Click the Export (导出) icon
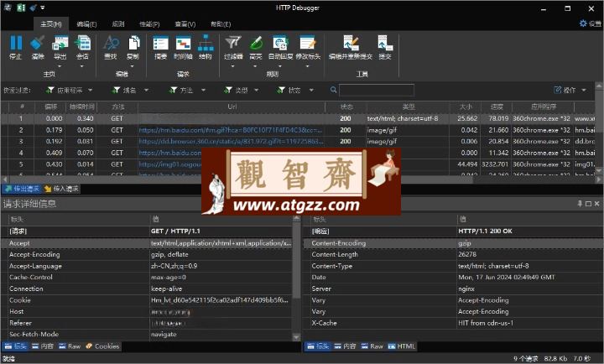This screenshot has height=364, width=604. [60, 43]
